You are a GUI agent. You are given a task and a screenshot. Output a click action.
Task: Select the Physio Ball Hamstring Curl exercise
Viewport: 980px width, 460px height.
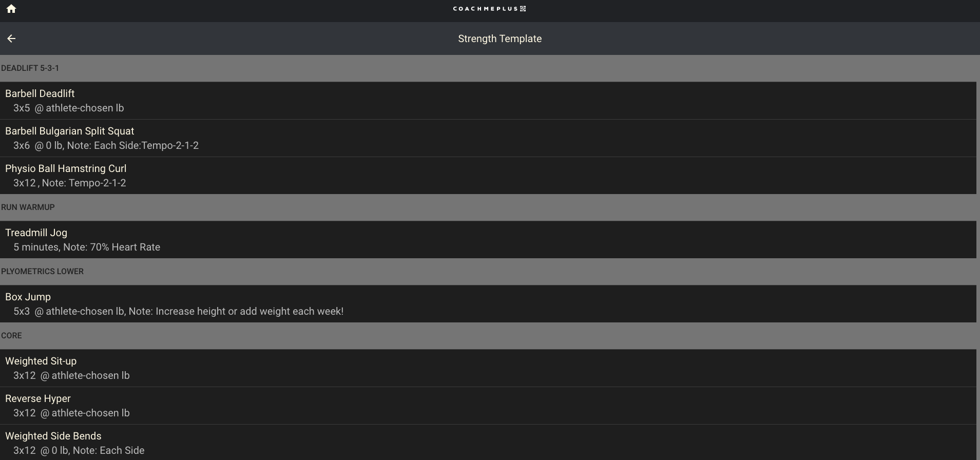coord(488,176)
